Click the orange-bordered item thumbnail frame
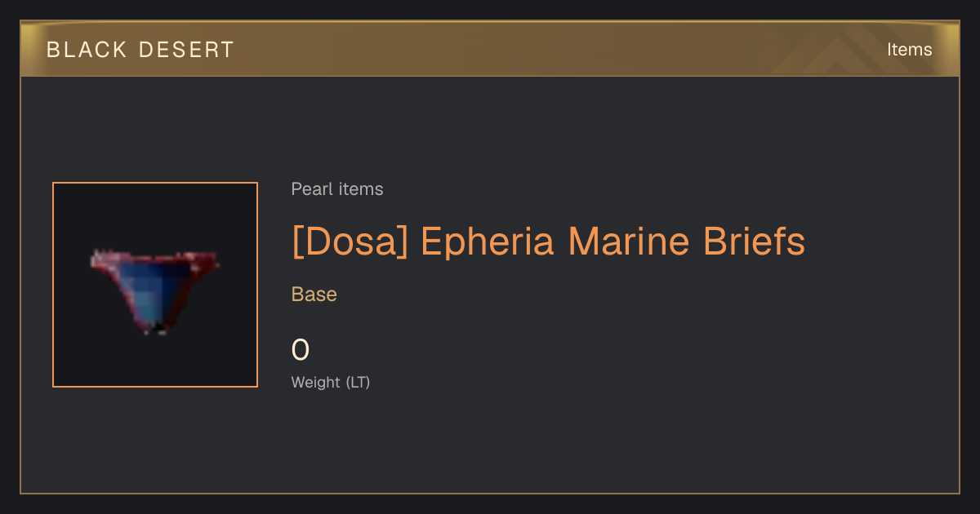This screenshot has width=980, height=514. [x=155, y=285]
